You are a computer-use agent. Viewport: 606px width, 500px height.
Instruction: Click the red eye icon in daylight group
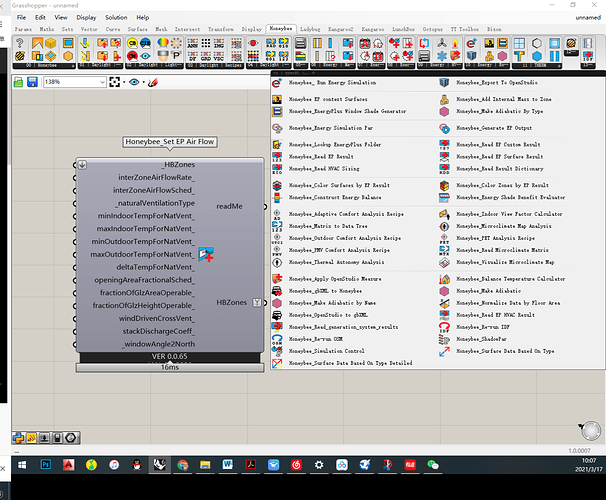[253, 43]
